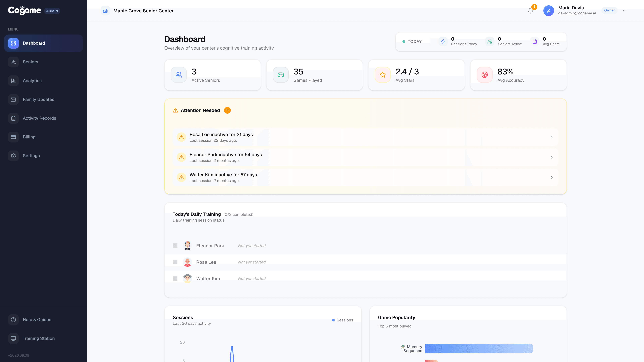Viewport: 644px width, 362px height.
Task: Toggle Eleanor Park's daily training checkbox
Action: click(x=175, y=246)
